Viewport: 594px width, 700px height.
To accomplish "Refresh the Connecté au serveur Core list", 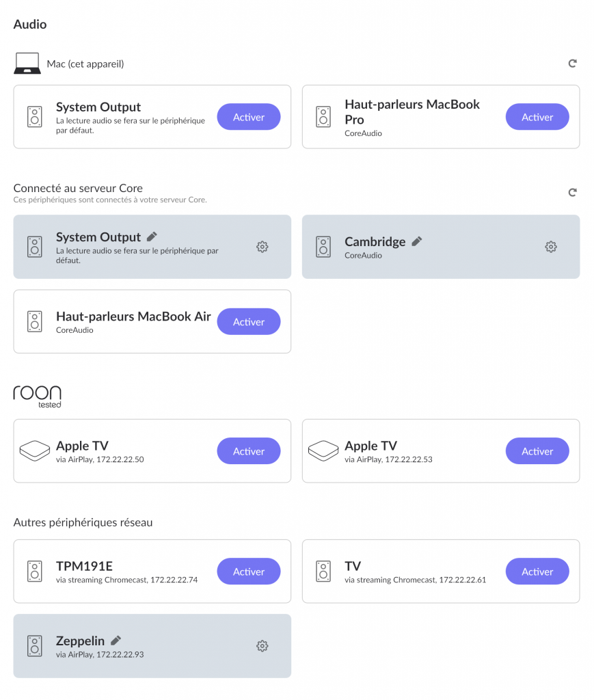I will tap(573, 192).
